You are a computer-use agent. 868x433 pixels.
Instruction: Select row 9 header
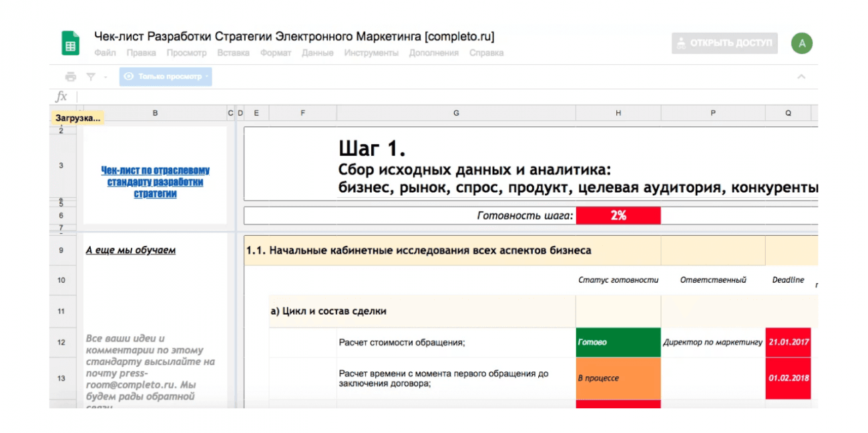pos(61,251)
